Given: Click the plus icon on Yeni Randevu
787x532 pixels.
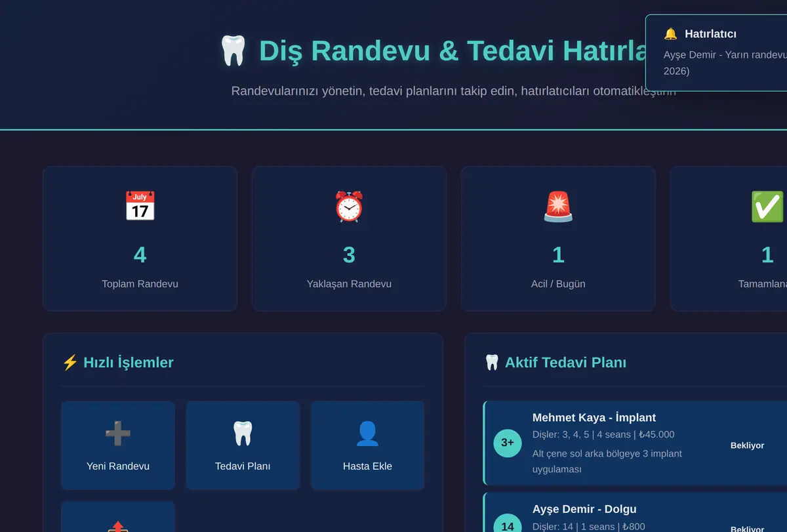Looking at the screenshot, I should 118,434.
